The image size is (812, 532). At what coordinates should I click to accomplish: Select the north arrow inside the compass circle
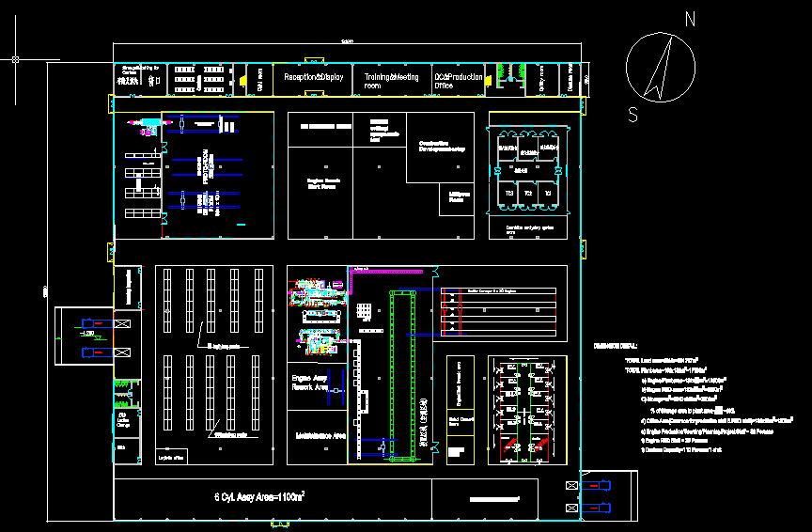click(x=659, y=68)
